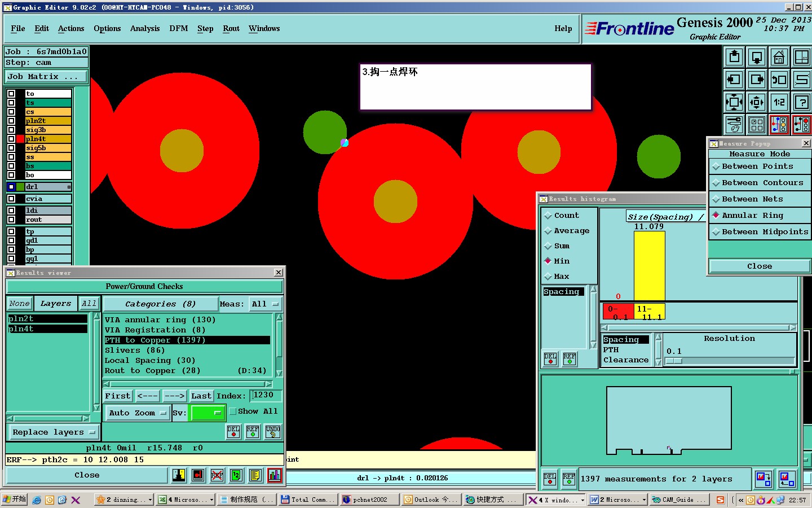Click the Job Matrix button
Viewport: 812px width, 508px height.
pos(46,77)
